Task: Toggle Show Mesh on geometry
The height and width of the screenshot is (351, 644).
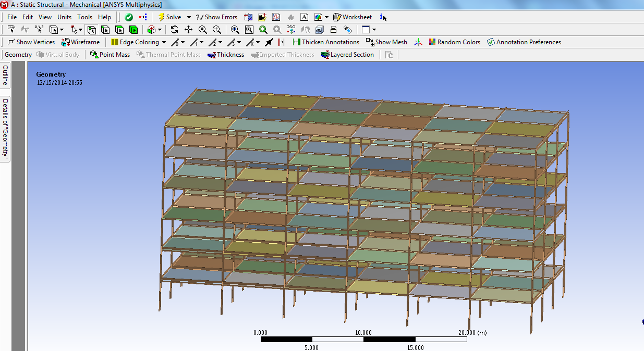Action: (386, 42)
